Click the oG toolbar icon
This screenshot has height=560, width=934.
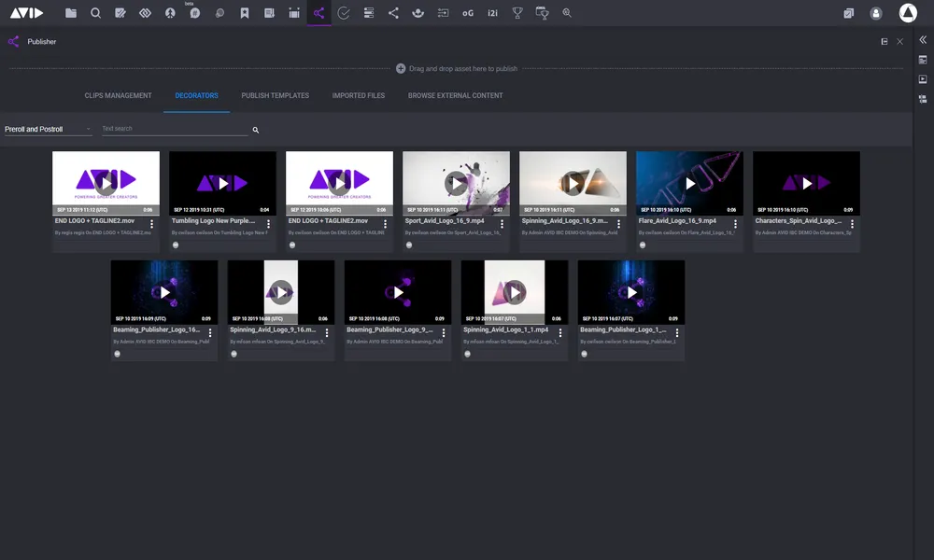468,13
